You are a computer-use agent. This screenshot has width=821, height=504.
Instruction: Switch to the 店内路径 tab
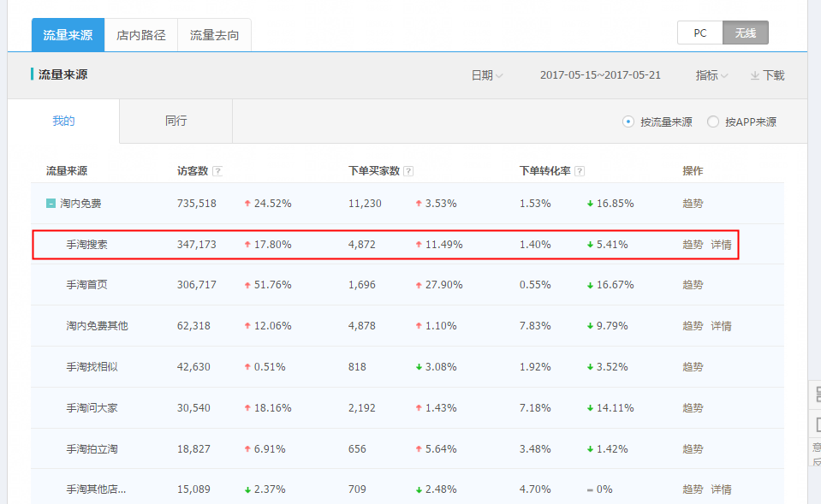140,34
